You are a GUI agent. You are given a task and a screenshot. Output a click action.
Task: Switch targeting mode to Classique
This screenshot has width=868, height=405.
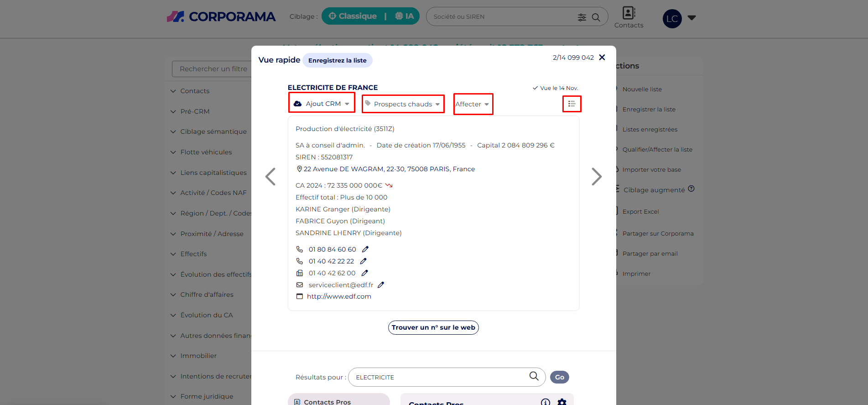point(353,16)
